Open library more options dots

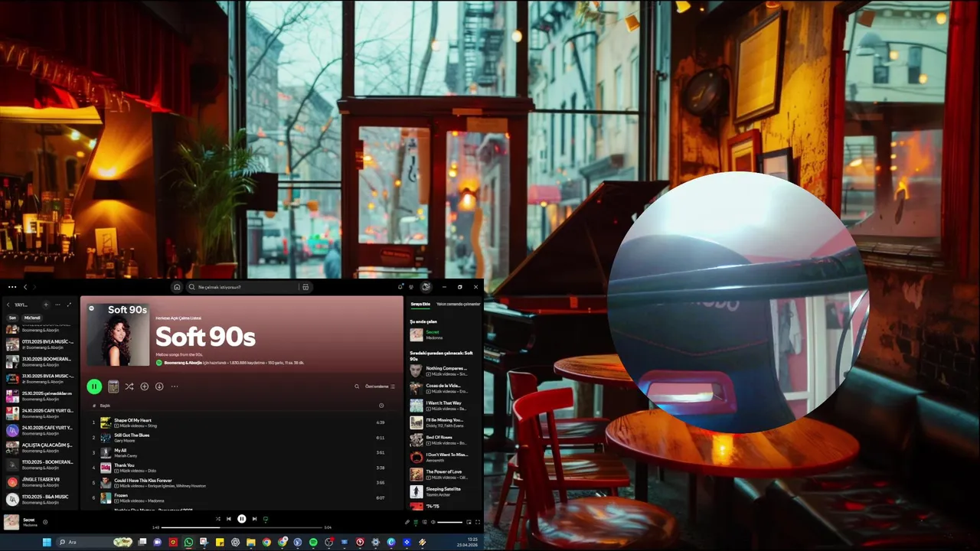pos(57,305)
